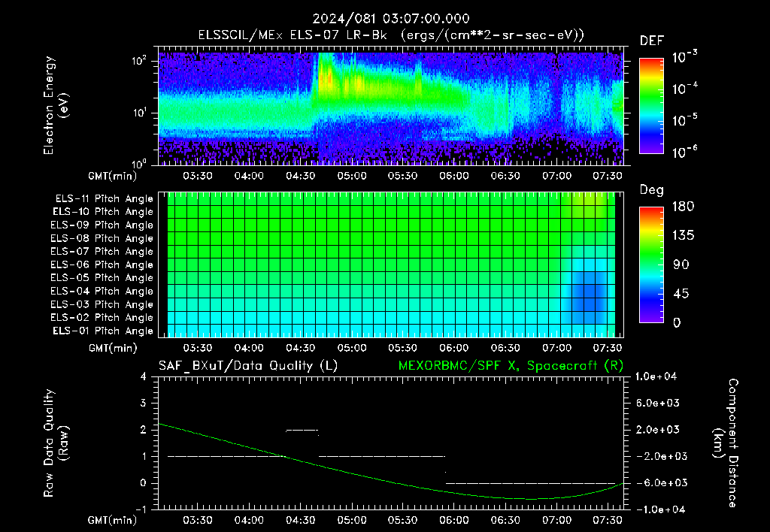Click the Component Distance (km) axis label
Viewport: 770px width, 532px height.
pyautogui.click(x=726, y=443)
